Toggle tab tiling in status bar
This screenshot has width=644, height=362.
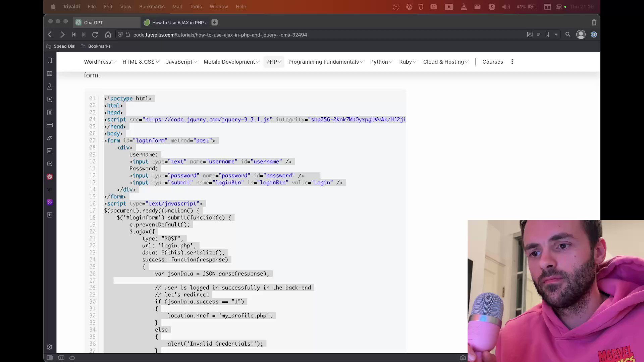[x=61, y=358]
